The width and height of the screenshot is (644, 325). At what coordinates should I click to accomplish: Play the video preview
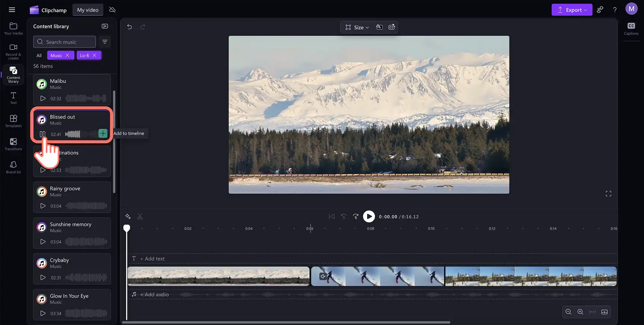click(369, 216)
